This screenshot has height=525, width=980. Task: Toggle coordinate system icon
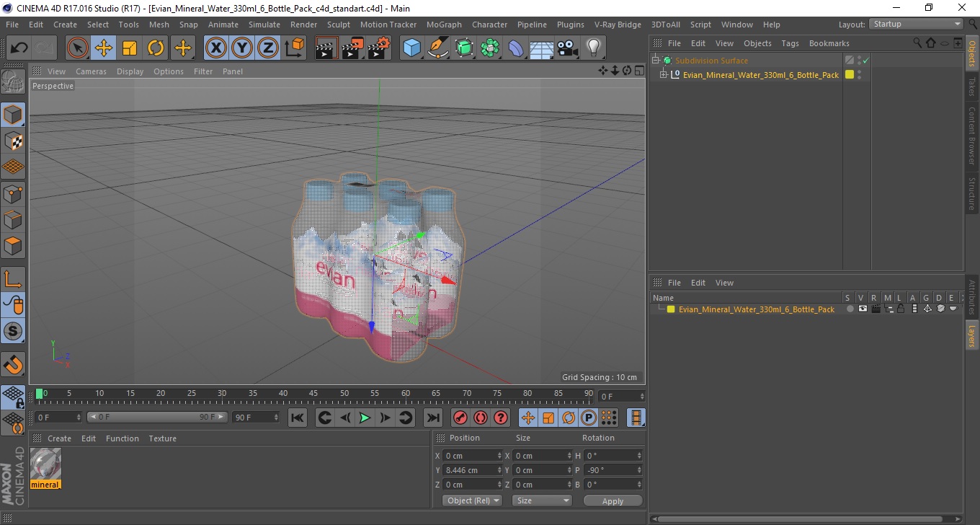(295, 48)
